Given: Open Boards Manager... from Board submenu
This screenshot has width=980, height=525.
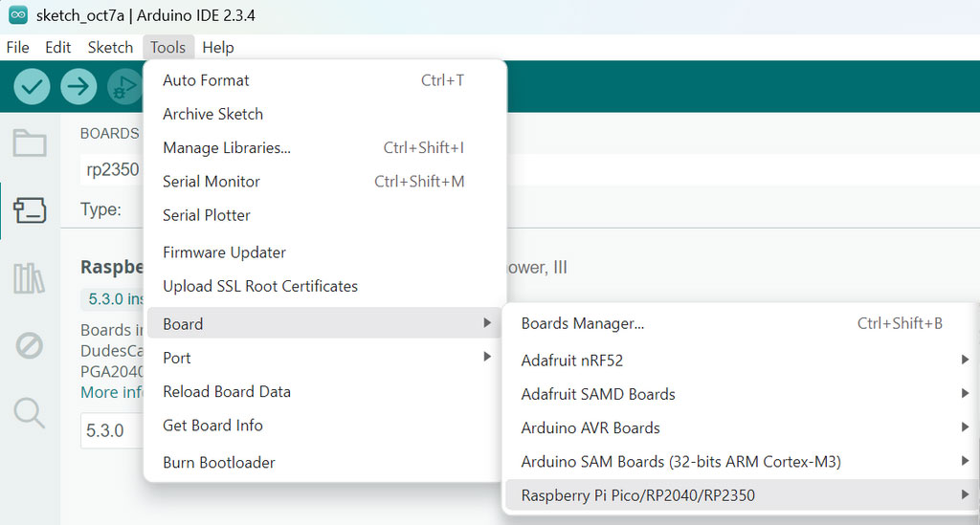Looking at the screenshot, I should [x=741, y=323].
